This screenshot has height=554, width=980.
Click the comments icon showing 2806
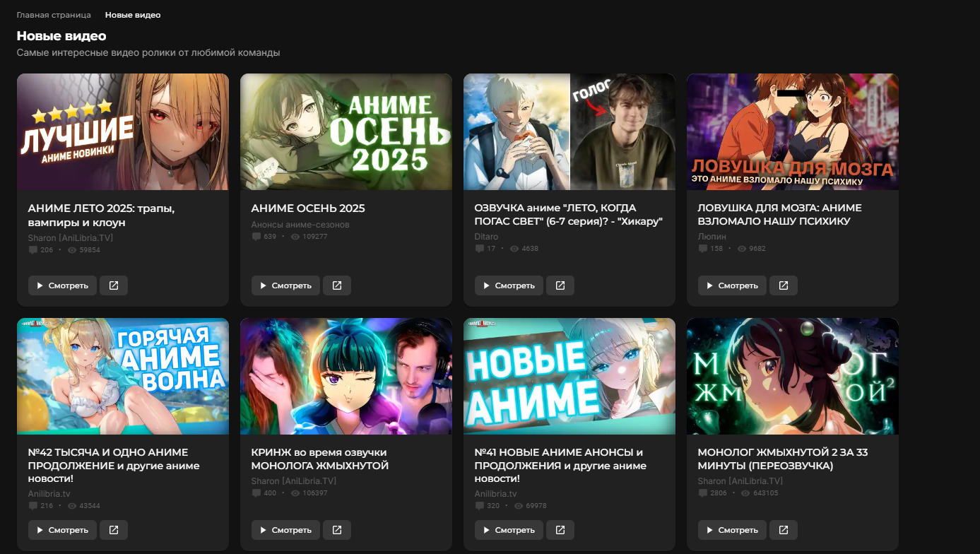click(702, 493)
